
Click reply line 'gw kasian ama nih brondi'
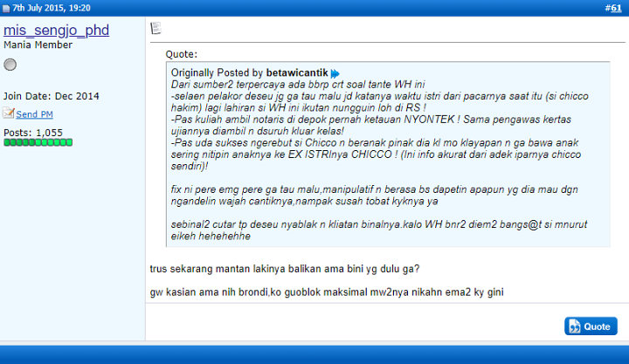tap(327, 292)
